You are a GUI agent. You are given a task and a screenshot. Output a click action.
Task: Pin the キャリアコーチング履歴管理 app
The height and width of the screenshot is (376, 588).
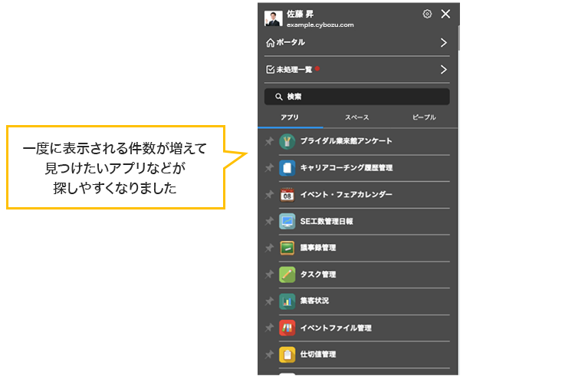pyautogui.click(x=269, y=168)
